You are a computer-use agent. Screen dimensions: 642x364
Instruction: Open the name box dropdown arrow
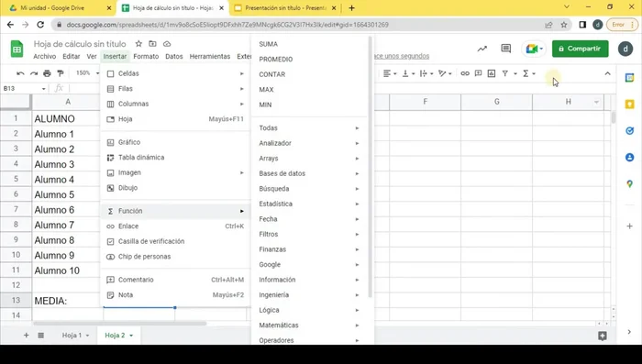pyautogui.click(x=43, y=88)
